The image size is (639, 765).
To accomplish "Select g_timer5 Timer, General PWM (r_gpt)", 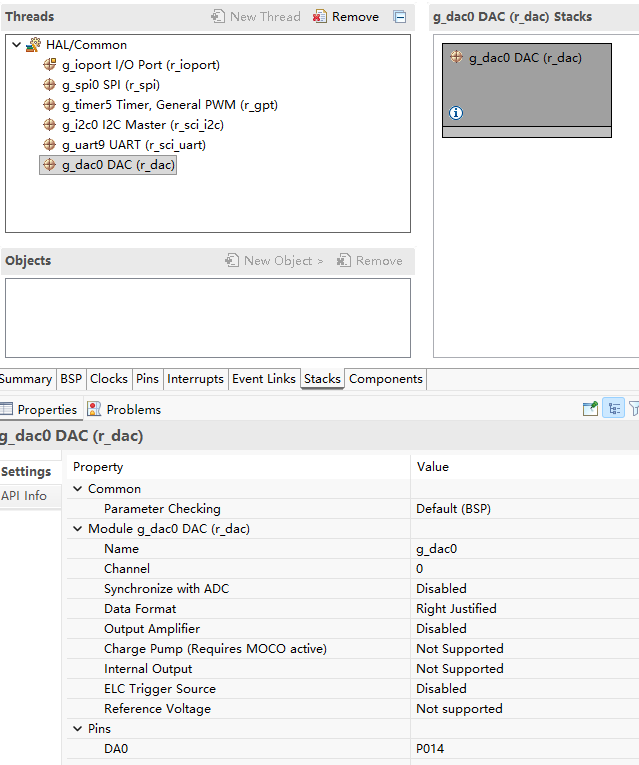I will coord(170,105).
